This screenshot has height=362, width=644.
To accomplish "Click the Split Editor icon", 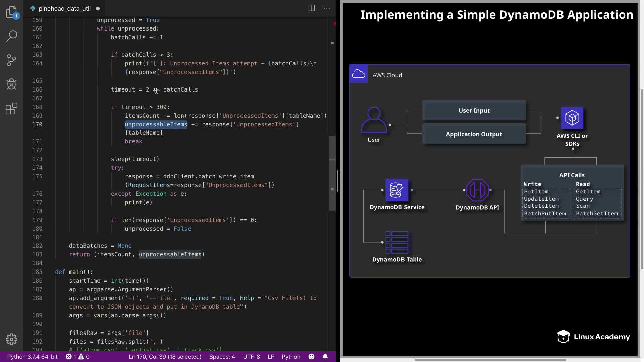I will click(311, 8).
